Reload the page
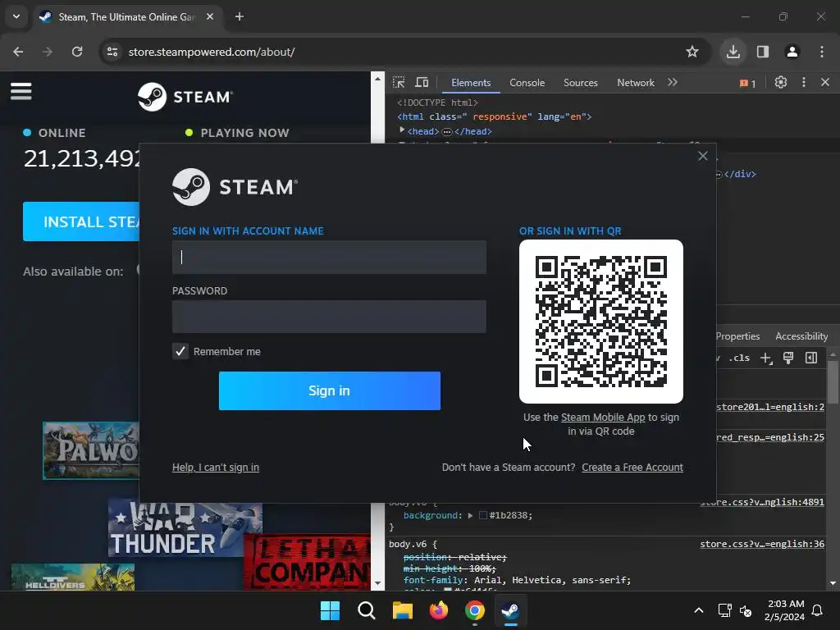This screenshot has width=840, height=630. coord(77,52)
